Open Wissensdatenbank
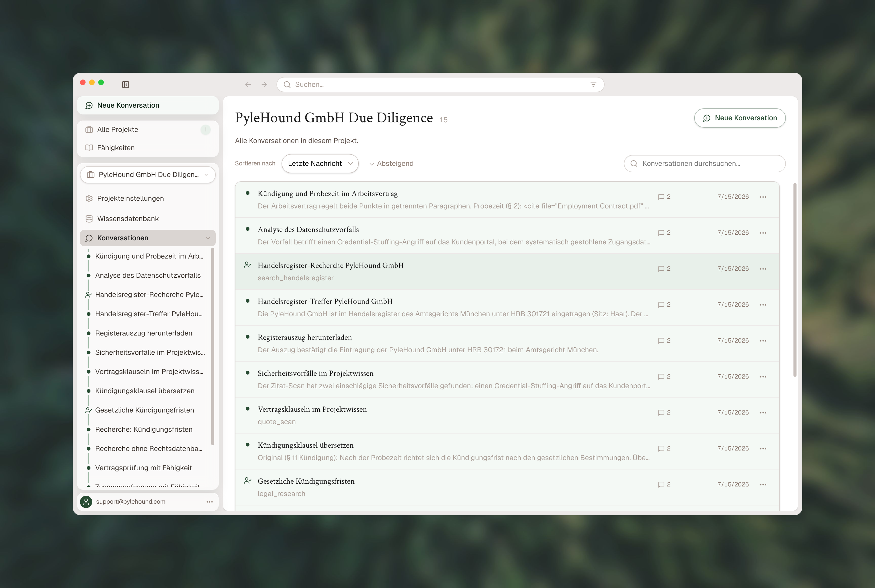The width and height of the screenshot is (875, 588). (148, 219)
